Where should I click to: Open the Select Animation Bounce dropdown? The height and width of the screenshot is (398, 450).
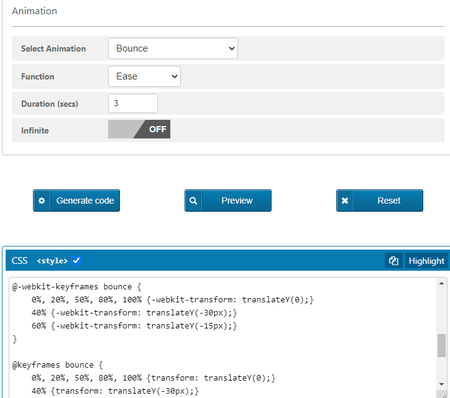pyautogui.click(x=173, y=48)
